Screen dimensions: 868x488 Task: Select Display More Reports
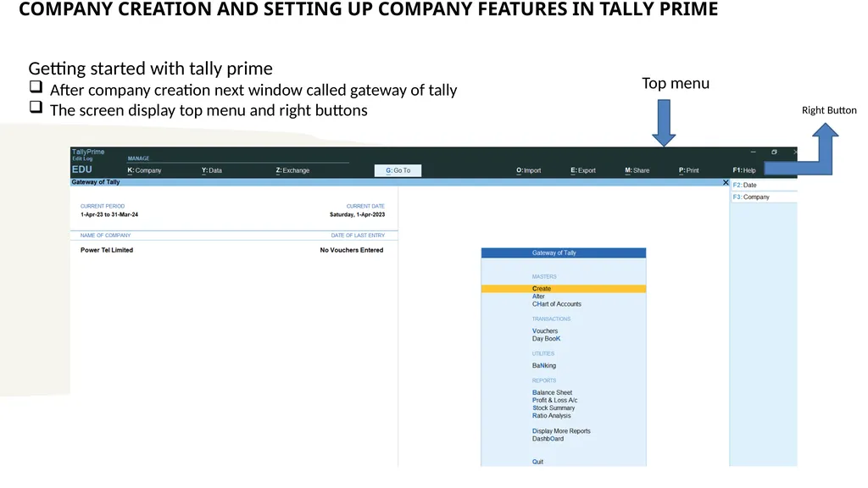coord(561,431)
